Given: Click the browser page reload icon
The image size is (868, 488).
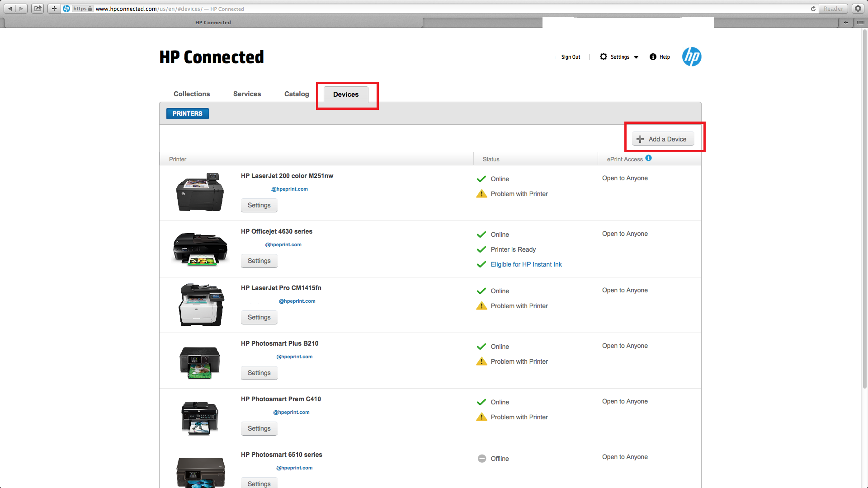Looking at the screenshot, I should 813,9.
